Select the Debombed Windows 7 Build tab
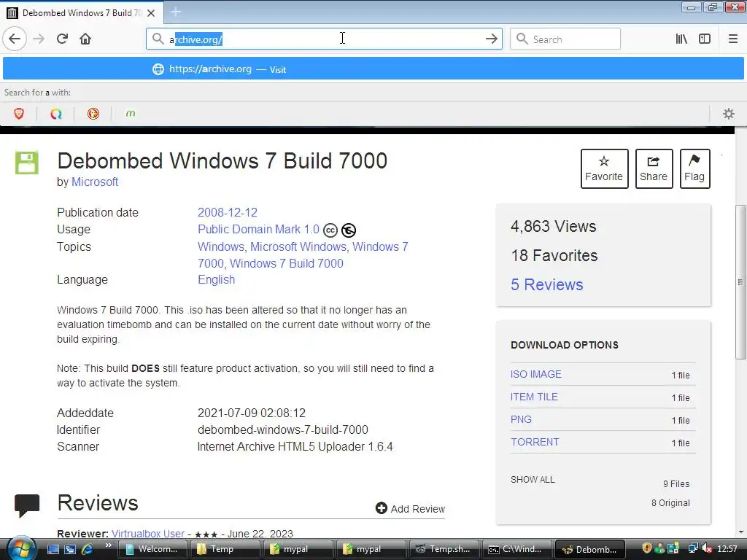Image resolution: width=747 pixels, height=560 pixels. click(x=83, y=13)
